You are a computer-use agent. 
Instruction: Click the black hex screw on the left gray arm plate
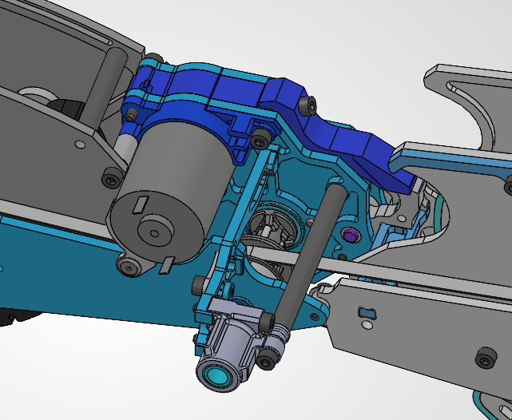[112, 178]
